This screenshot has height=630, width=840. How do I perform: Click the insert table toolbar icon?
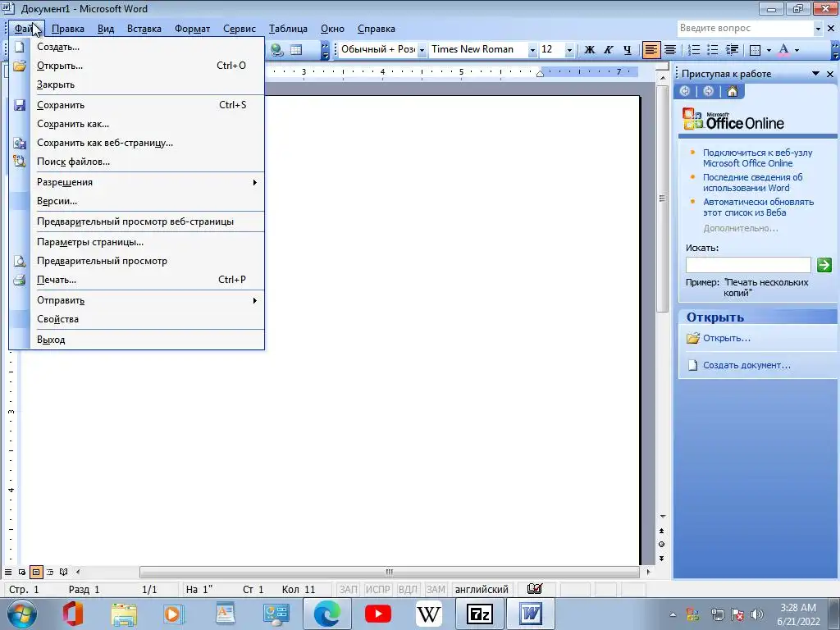[295, 50]
